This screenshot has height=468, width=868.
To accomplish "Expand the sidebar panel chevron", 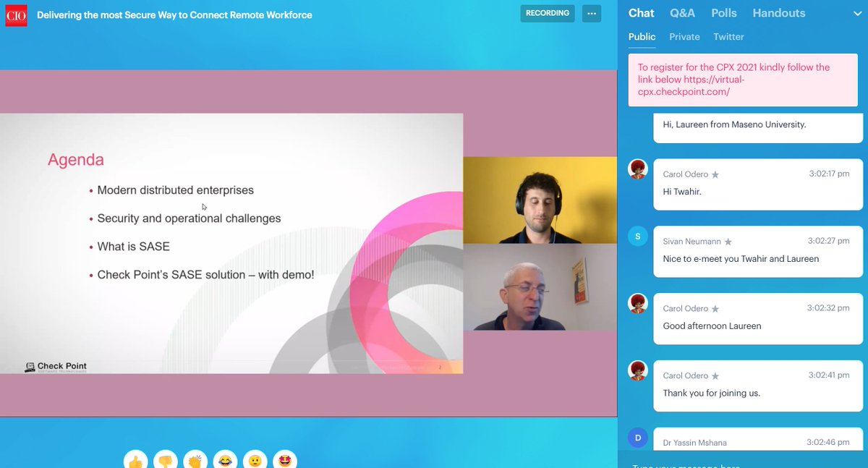I will pos(857,12).
